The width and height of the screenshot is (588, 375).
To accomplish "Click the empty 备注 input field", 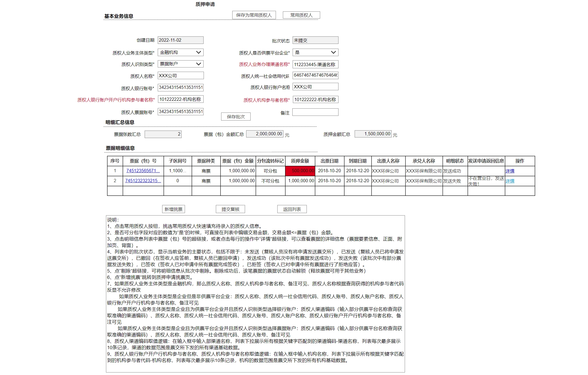I will point(315,112).
